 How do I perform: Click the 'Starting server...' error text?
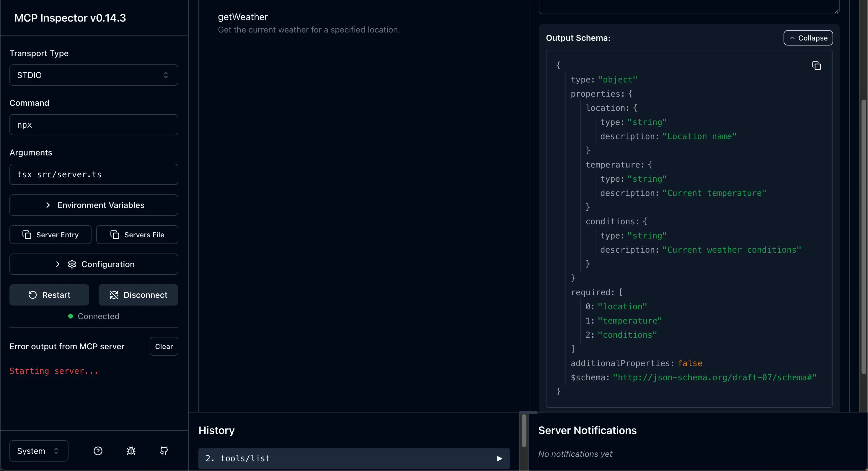coord(54,371)
